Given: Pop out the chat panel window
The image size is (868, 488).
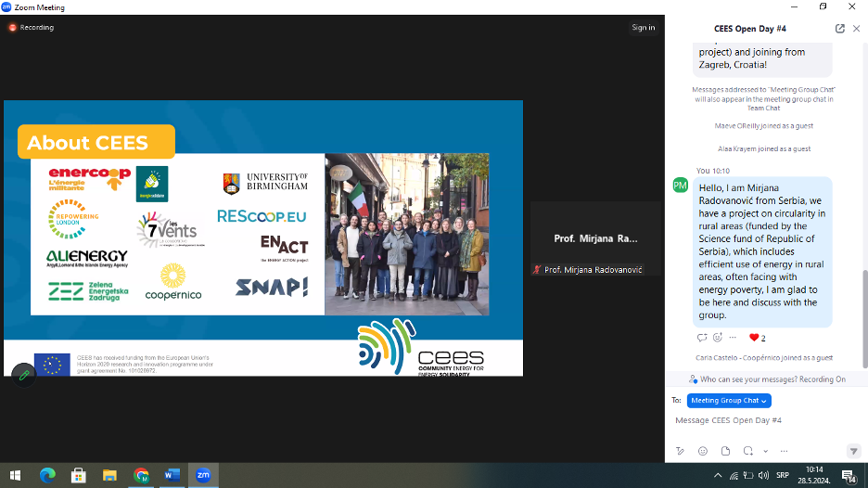Looking at the screenshot, I should click(x=839, y=28).
